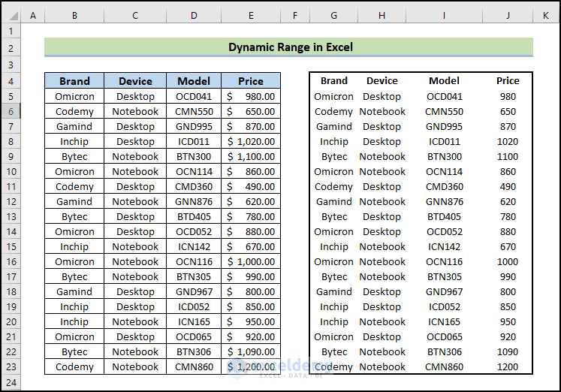Select cell ICN165 in column D

[194, 321]
